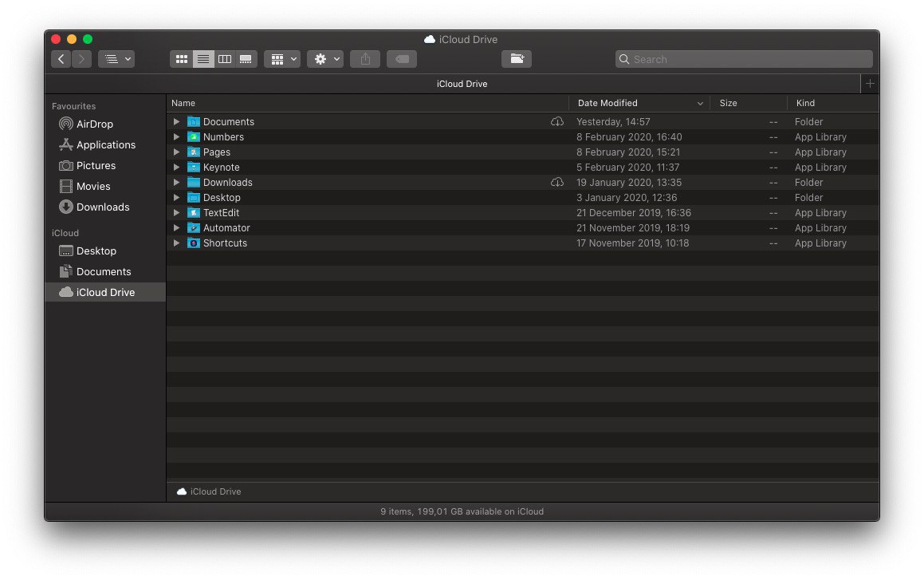Expand the Pages folder disclosure triangle
The height and width of the screenshot is (580, 924).
click(176, 152)
